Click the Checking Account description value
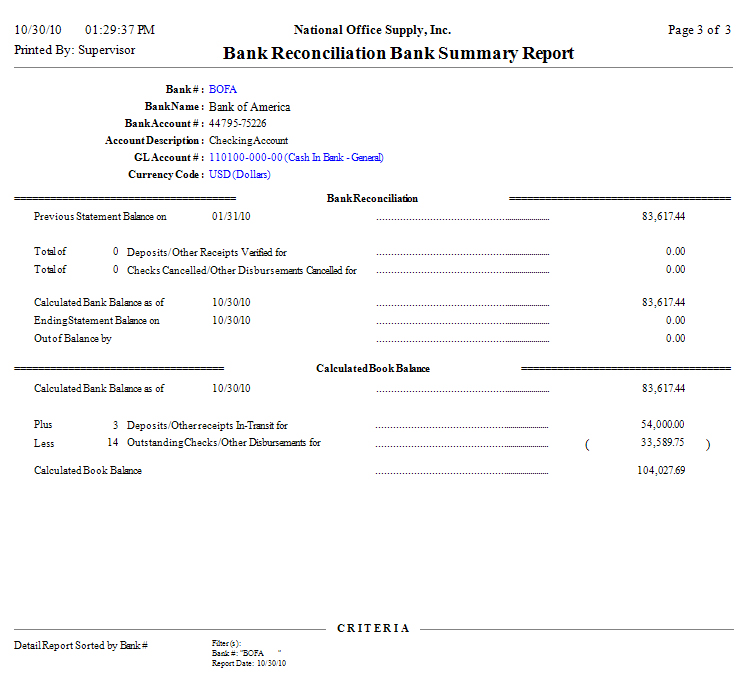 click(x=248, y=140)
